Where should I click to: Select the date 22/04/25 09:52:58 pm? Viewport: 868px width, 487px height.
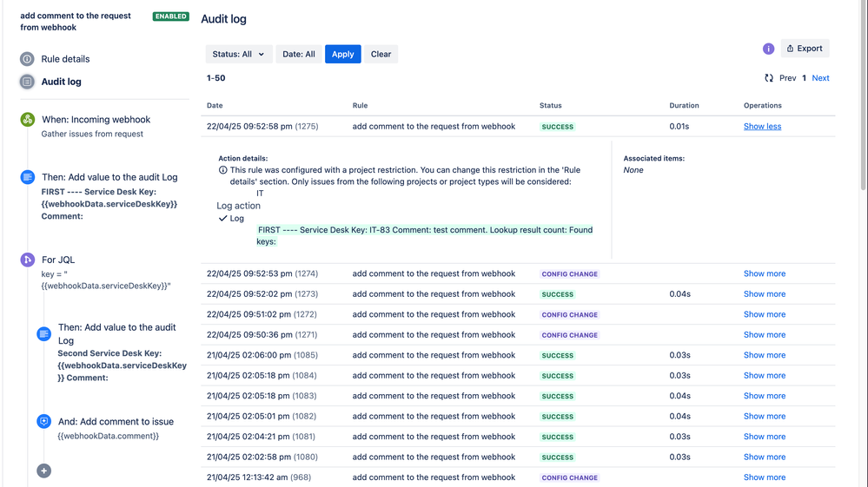[249, 126]
